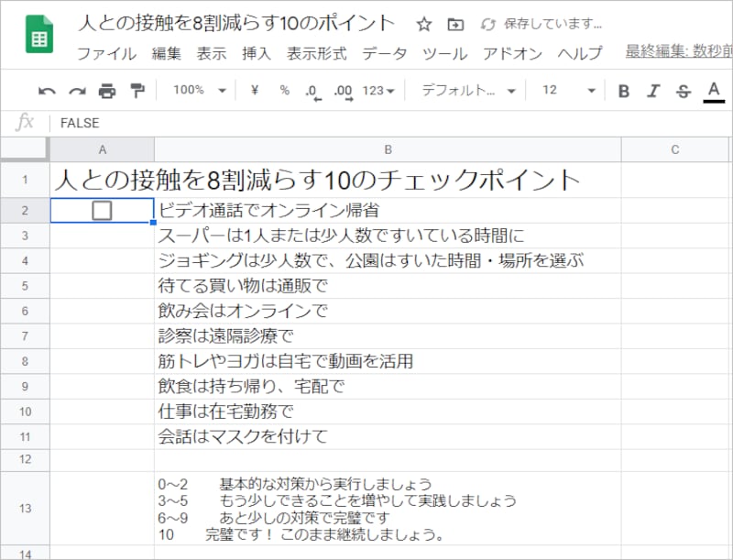Open the Print icon
The image size is (733, 560).
coord(105,91)
